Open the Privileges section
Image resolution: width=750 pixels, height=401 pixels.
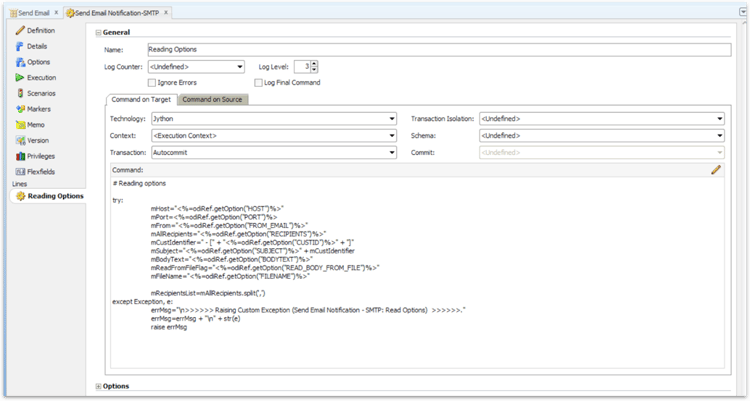[42, 156]
